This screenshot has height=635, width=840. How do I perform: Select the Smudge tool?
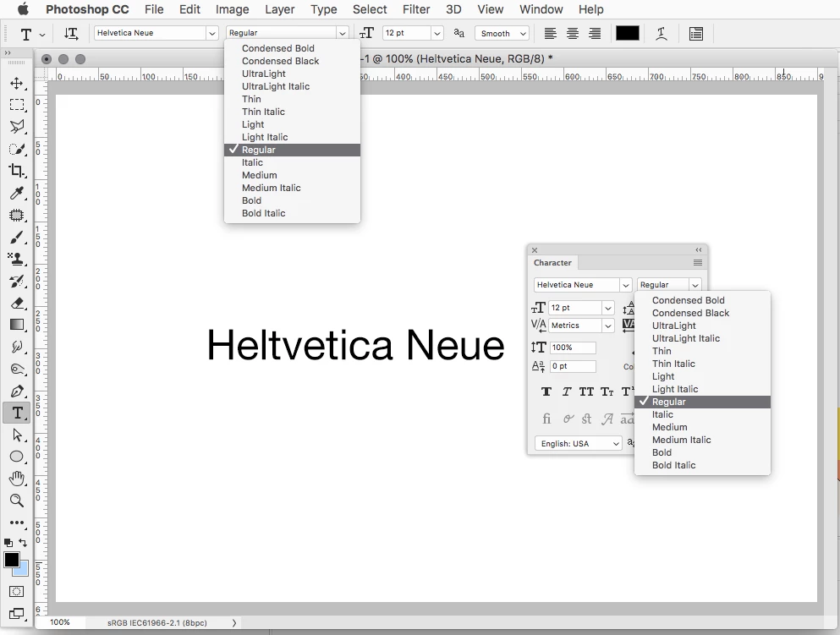pos(17,347)
